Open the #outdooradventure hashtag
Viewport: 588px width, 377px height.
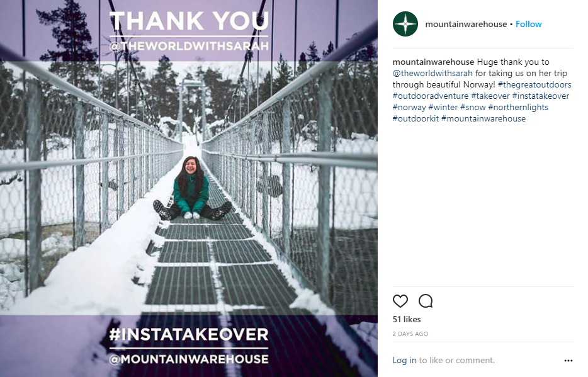pos(430,96)
